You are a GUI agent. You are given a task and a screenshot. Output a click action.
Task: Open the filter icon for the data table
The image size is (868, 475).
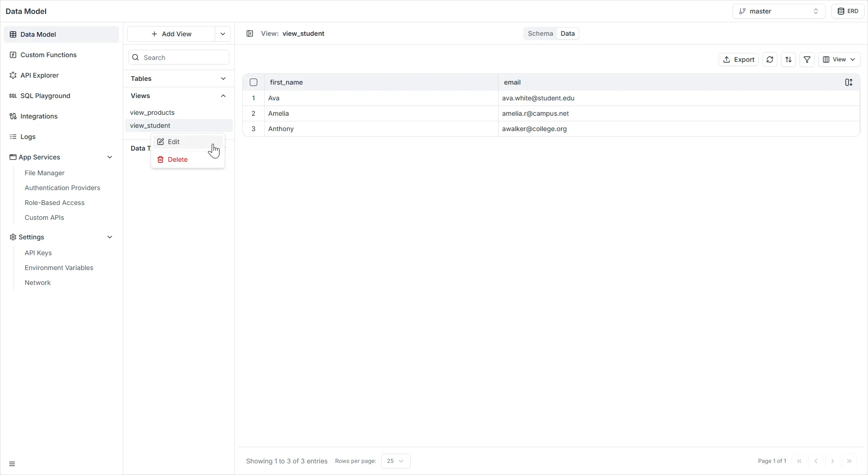click(x=807, y=59)
